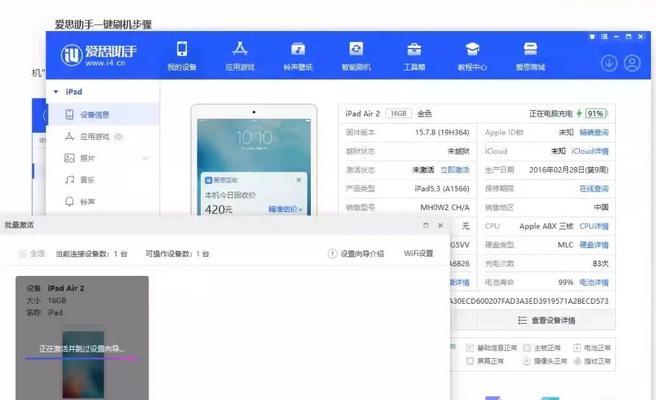The width and height of the screenshot is (656, 400).
Task: Click the 屏幕正常 status icon
Action: (x=470, y=361)
